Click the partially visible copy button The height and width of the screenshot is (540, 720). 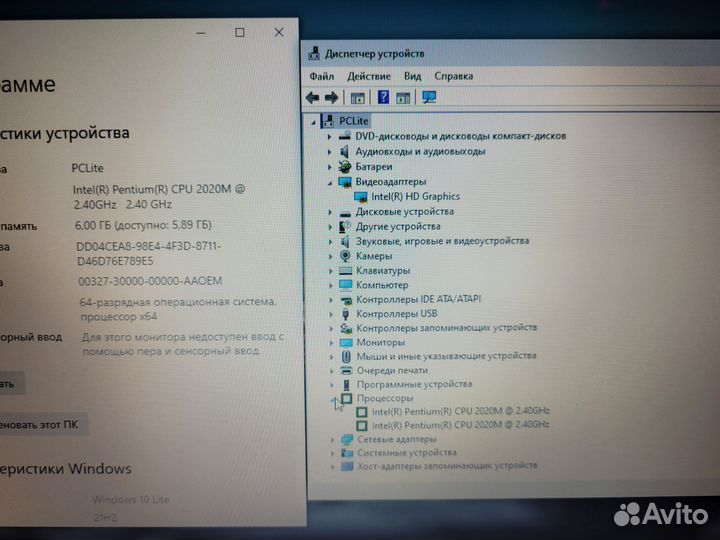[12, 383]
